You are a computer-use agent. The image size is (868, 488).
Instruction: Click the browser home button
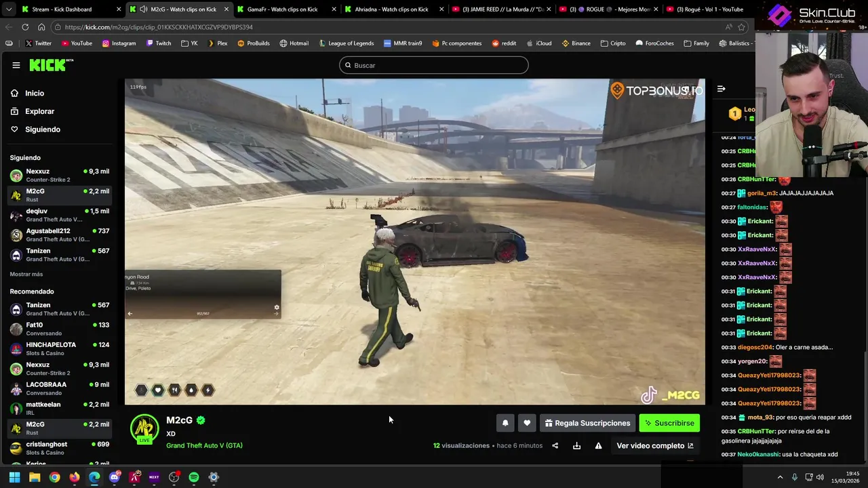click(41, 27)
